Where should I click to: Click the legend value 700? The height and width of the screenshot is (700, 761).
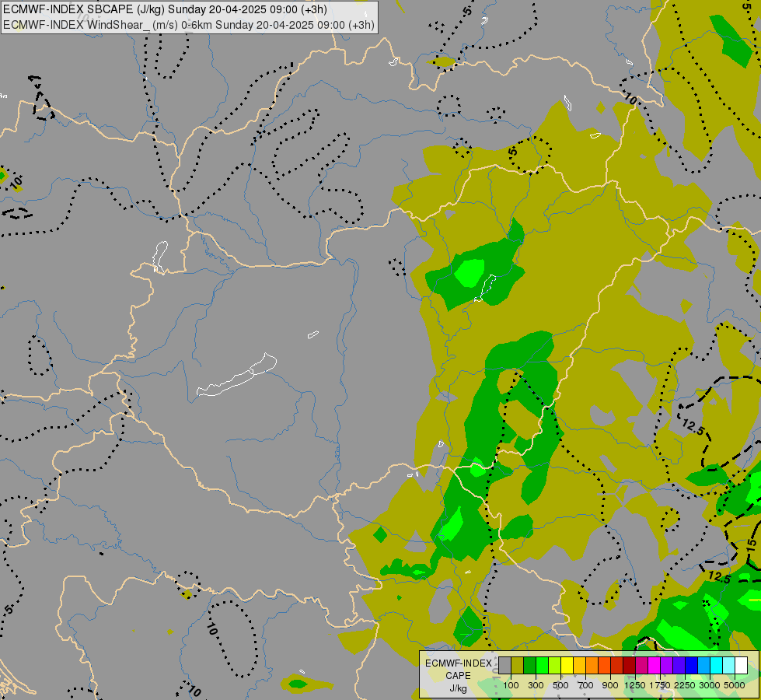586,685
